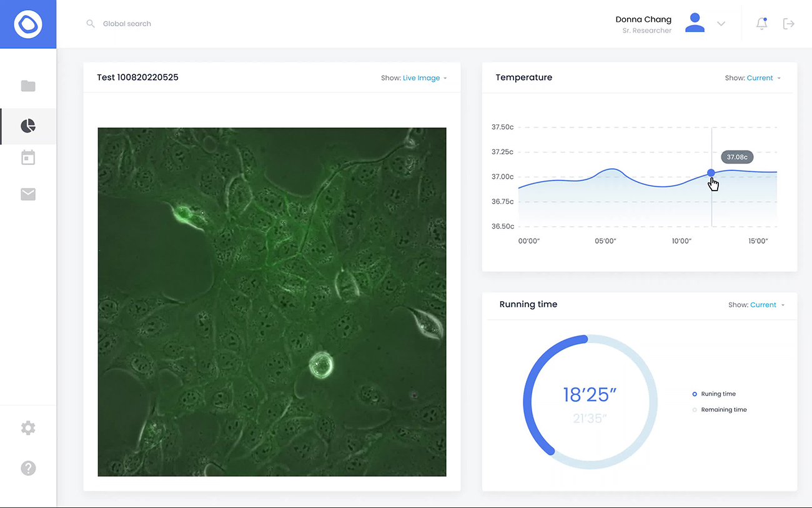
Task: Click the Sr. Researcher label
Action: (647, 31)
